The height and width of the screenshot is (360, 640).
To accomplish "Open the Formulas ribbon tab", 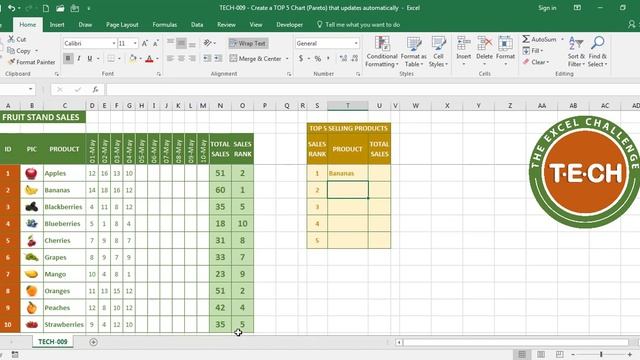I will point(164,25).
